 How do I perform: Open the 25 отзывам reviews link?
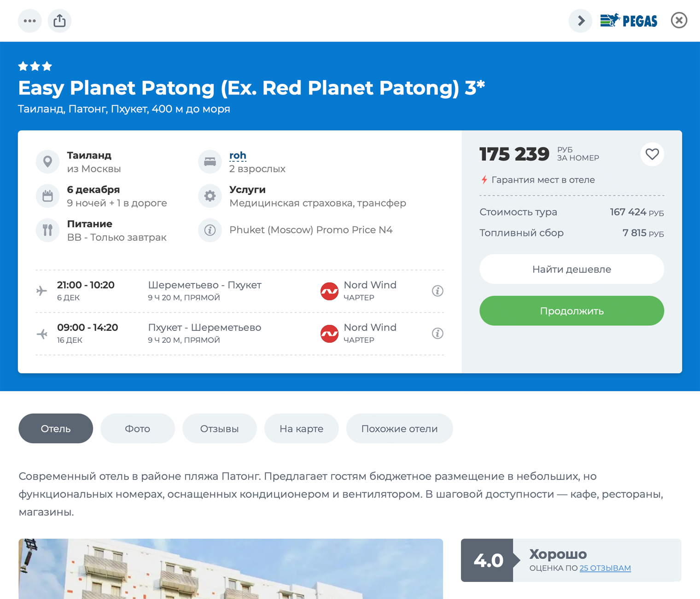[x=605, y=568]
